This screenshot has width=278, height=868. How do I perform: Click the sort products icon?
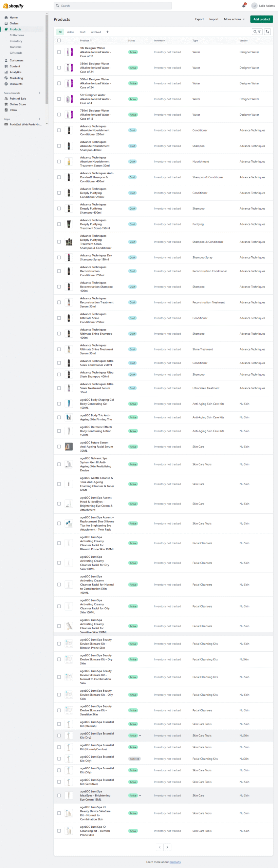pyautogui.click(x=267, y=32)
